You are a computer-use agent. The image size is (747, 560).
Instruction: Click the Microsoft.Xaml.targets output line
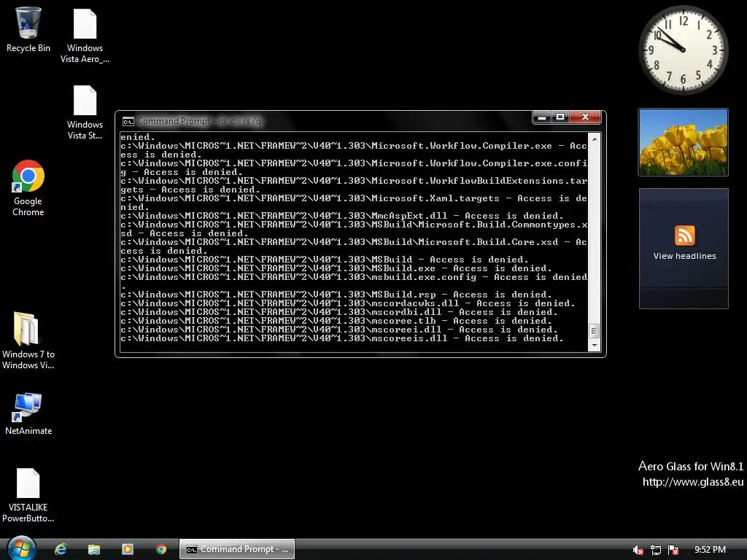pyautogui.click(x=354, y=203)
